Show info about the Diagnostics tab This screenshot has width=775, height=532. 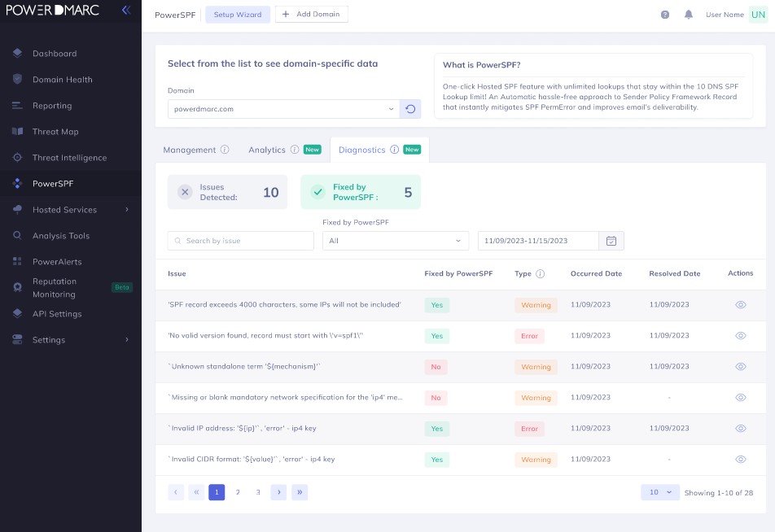(x=394, y=150)
